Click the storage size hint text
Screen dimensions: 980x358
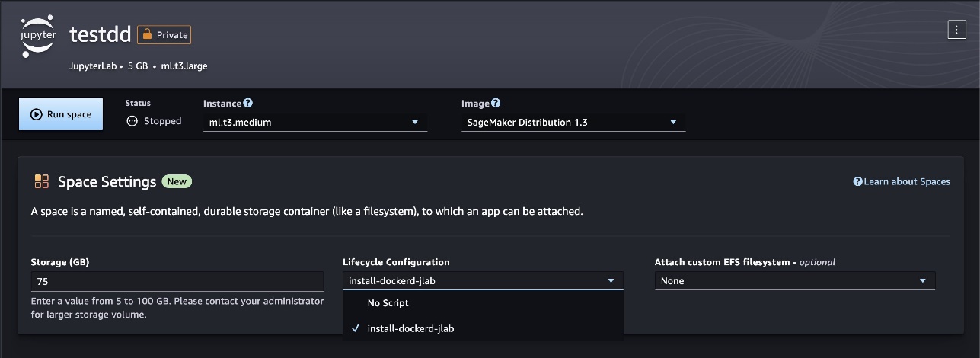pyautogui.click(x=177, y=308)
